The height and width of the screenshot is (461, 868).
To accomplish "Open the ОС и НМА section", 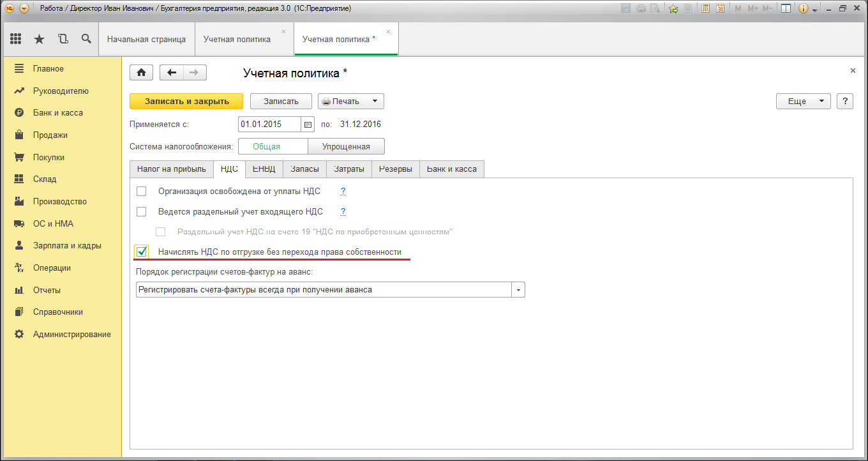I will 53,223.
